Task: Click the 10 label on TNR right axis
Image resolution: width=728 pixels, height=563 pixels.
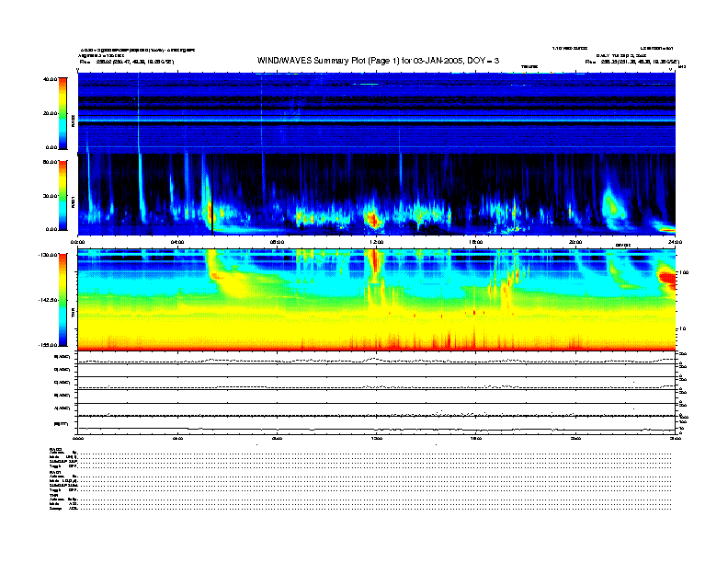Action: pyautogui.click(x=682, y=329)
